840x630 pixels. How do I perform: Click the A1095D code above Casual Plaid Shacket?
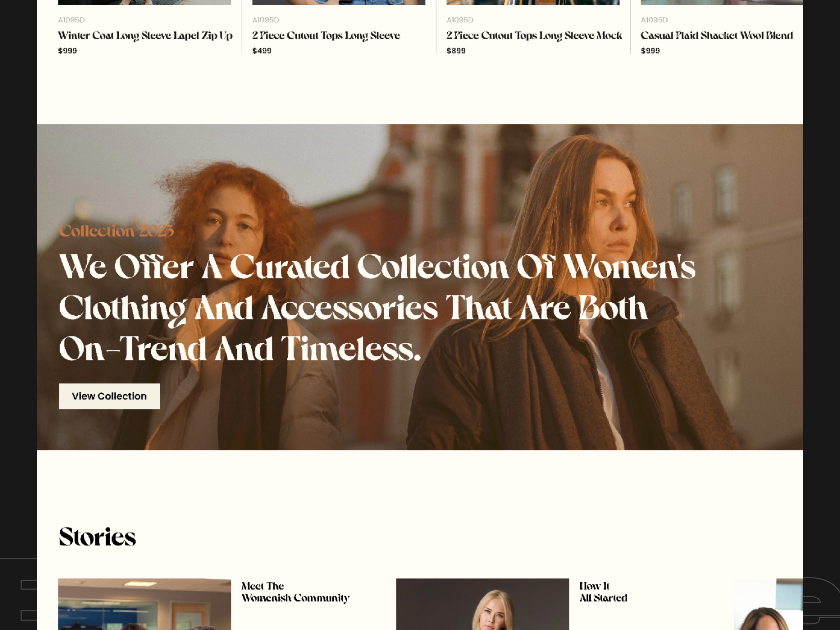654,20
